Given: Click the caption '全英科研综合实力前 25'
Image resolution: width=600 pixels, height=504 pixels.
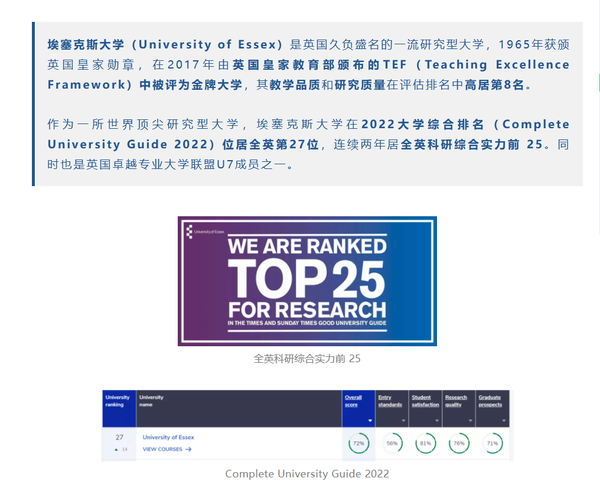Looking at the screenshot, I should click(307, 359).
